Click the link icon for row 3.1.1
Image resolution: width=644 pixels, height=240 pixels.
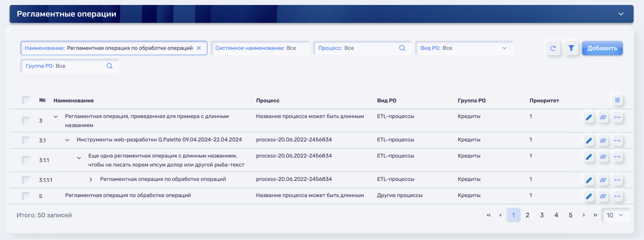pyautogui.click(x=603, y=157)
